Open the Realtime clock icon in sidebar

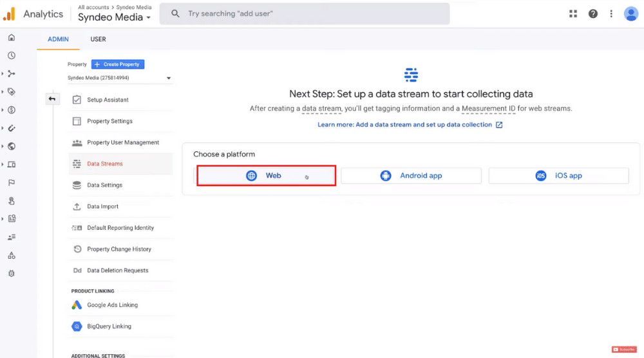12,55
